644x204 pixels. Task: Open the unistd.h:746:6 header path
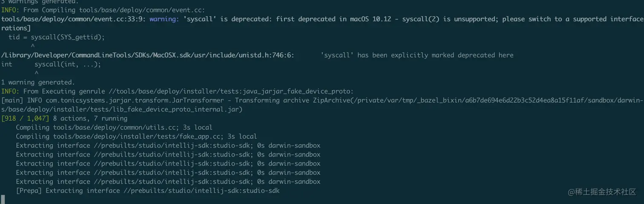click(x=147, y=55)
